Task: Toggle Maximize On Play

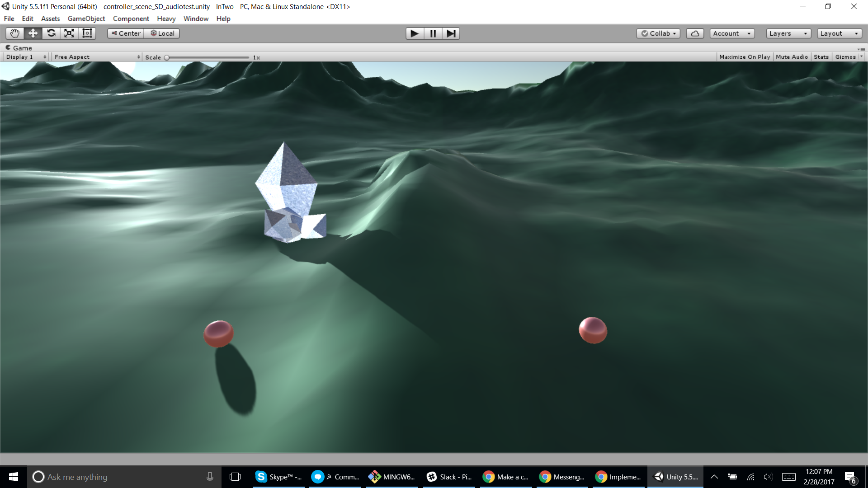Action: (744, 57)
